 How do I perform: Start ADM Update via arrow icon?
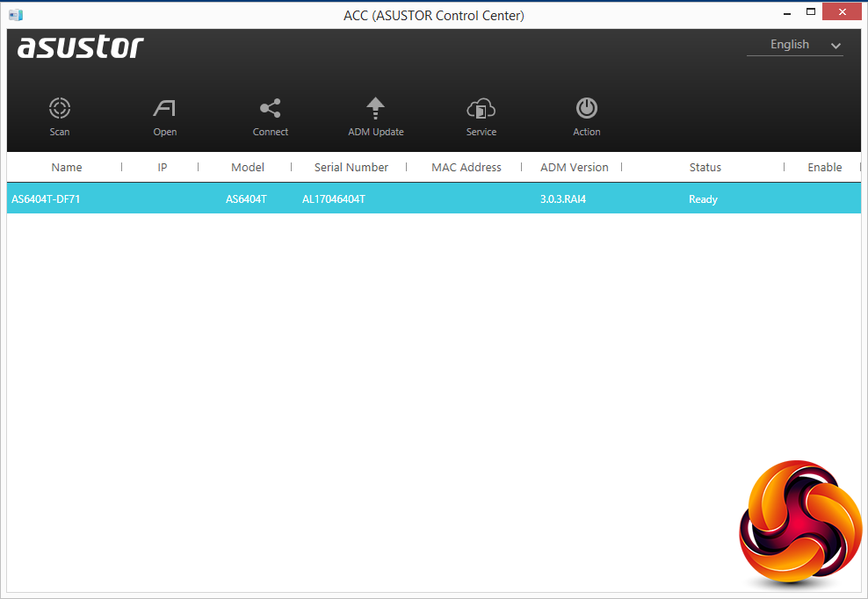point(375,109)
